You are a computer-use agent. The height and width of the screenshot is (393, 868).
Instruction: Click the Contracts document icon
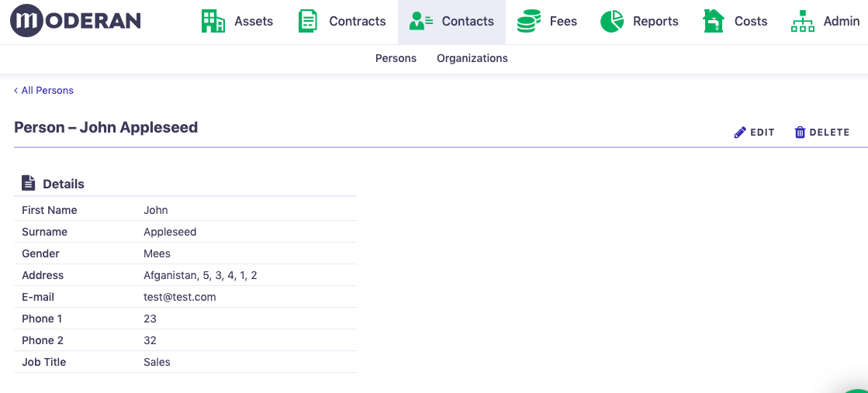pyautogui.click(x=308, y=21)
